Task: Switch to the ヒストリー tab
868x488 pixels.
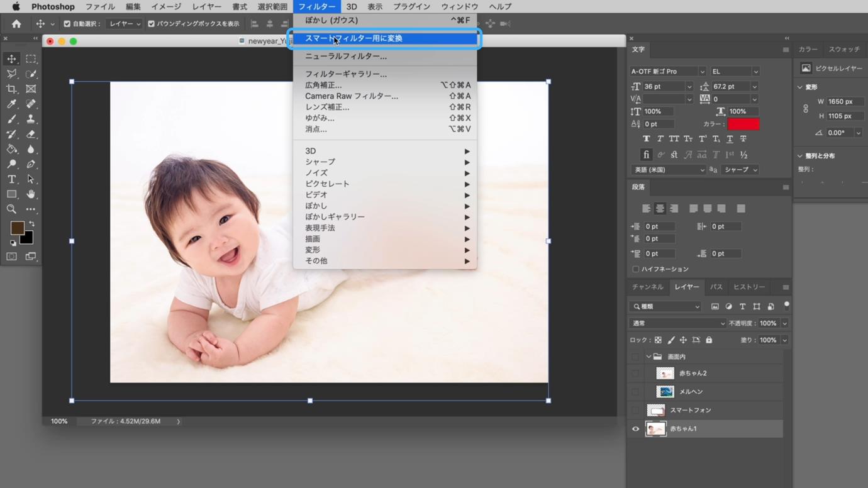Action: pyautogui.click(x=749, y=287)
